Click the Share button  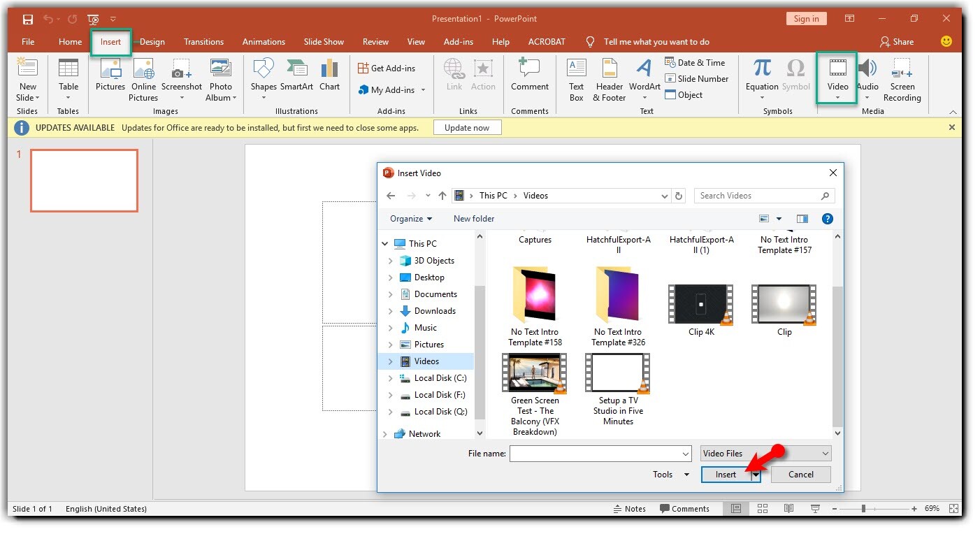[x=897, y=41]
